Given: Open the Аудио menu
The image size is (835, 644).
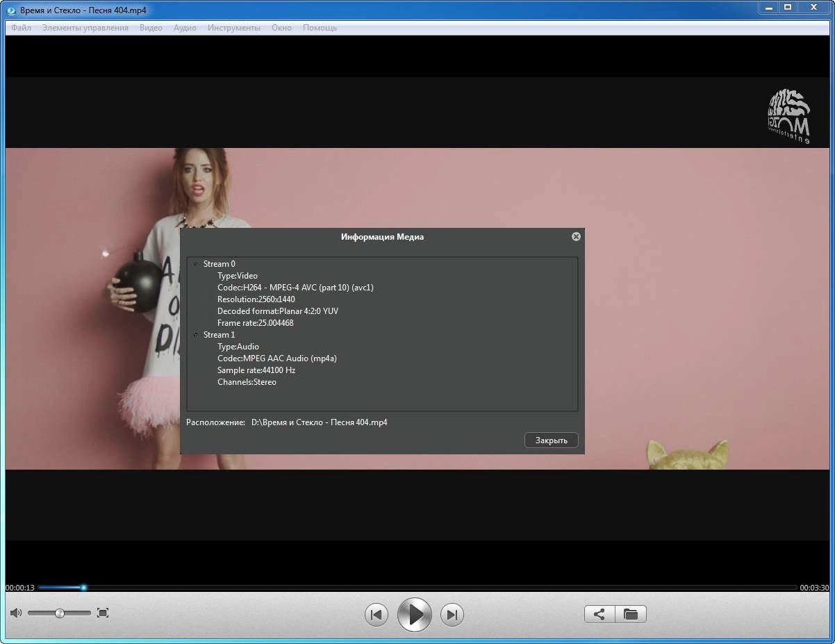Looking at the screenshot, I should pos(185,28).
